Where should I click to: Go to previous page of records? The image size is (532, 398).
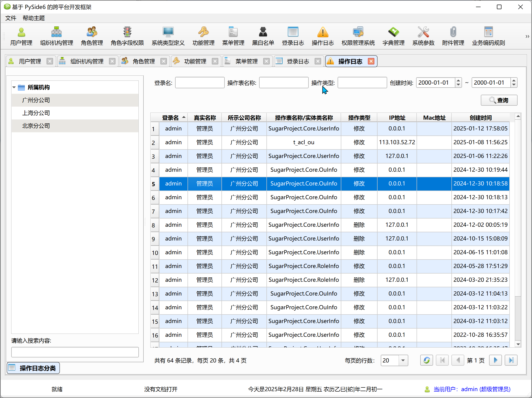[x=458, y=360]
